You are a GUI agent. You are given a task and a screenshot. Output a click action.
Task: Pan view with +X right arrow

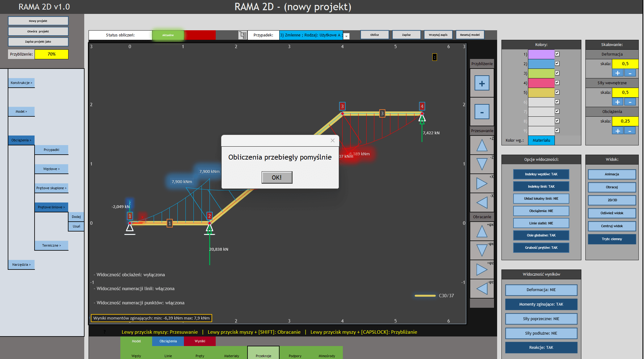click(482, 183)
